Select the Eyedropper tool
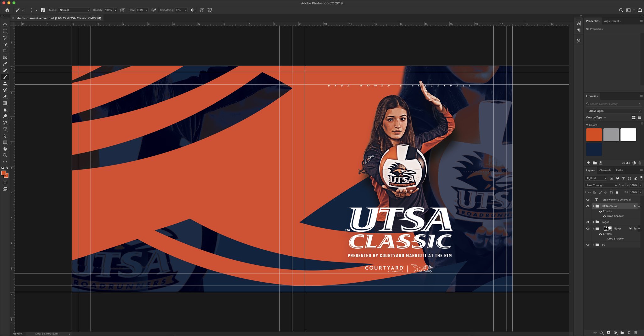 pyautogui.click(x=5, y=64)
